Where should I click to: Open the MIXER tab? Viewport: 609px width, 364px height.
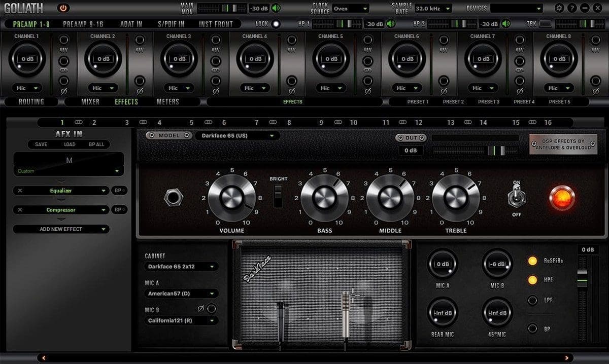pos(90,101)
